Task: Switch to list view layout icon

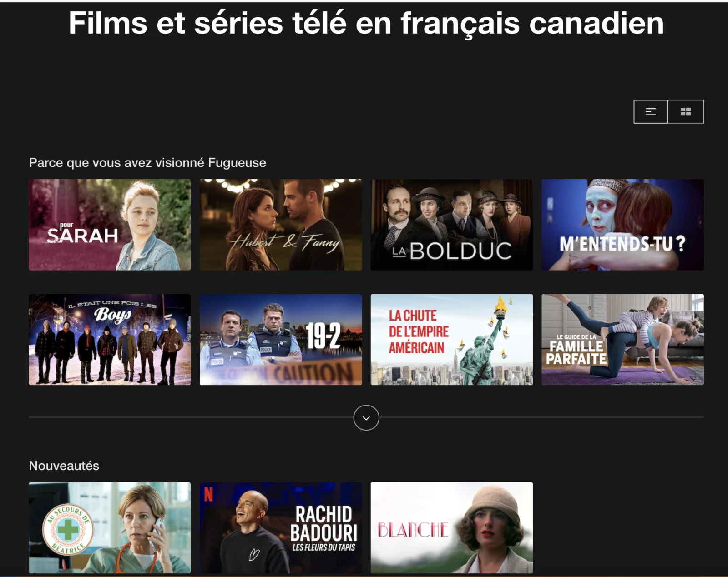Action: 651,111
